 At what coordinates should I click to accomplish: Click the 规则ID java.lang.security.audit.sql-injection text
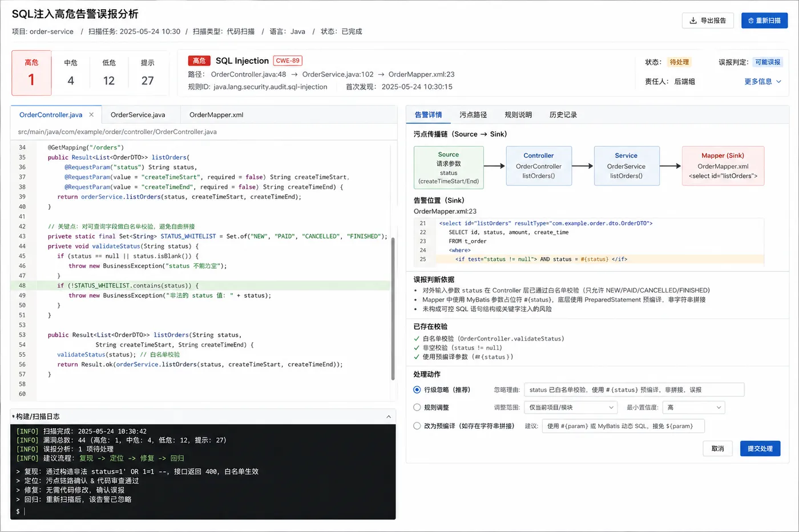coord(258,87)
